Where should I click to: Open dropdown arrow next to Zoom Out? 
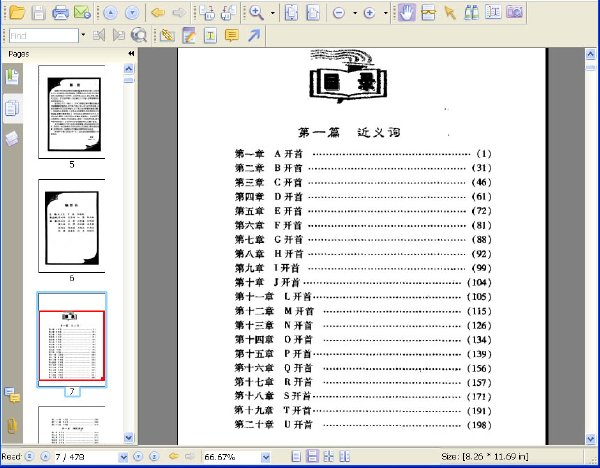[x=355, y=13]
